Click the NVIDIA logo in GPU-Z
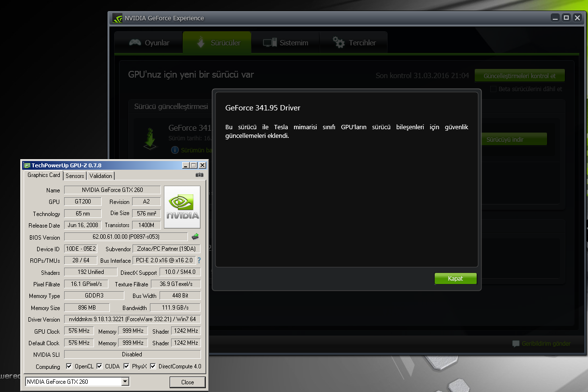Image resolution: width=588 pixels, height=392 pixels. pos(182,207)
